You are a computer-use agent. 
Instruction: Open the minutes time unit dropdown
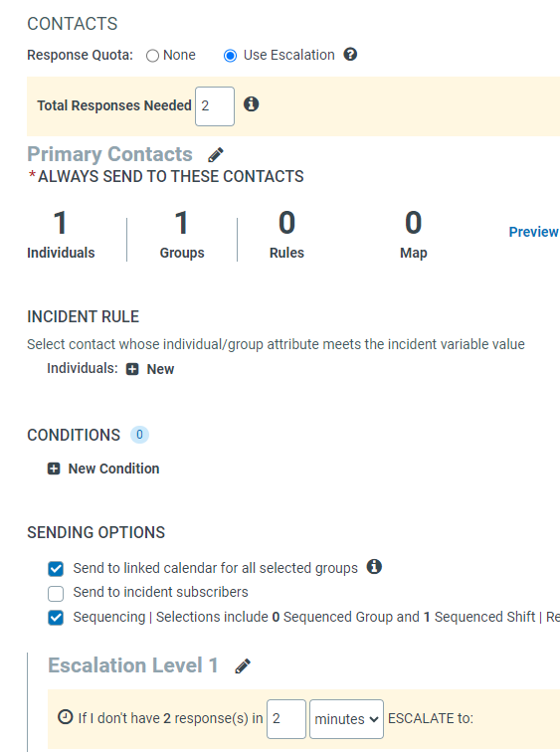[x=346, y=719]
